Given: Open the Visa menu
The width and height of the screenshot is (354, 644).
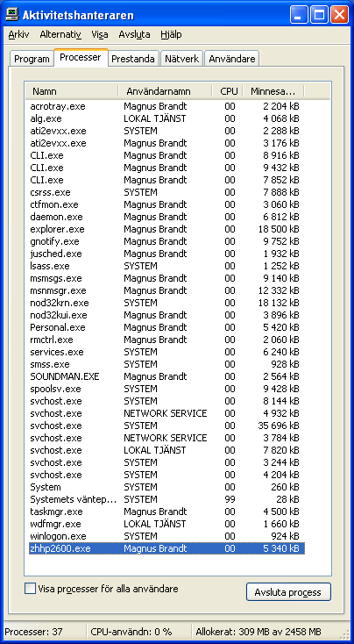Looking at the screenshot, I should (100, 35).
